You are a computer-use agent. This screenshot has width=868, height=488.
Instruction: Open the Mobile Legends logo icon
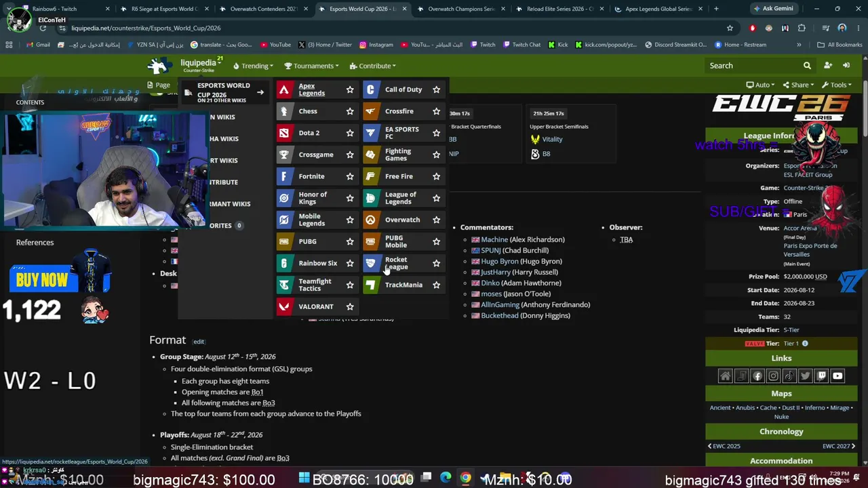click(285, 220)
